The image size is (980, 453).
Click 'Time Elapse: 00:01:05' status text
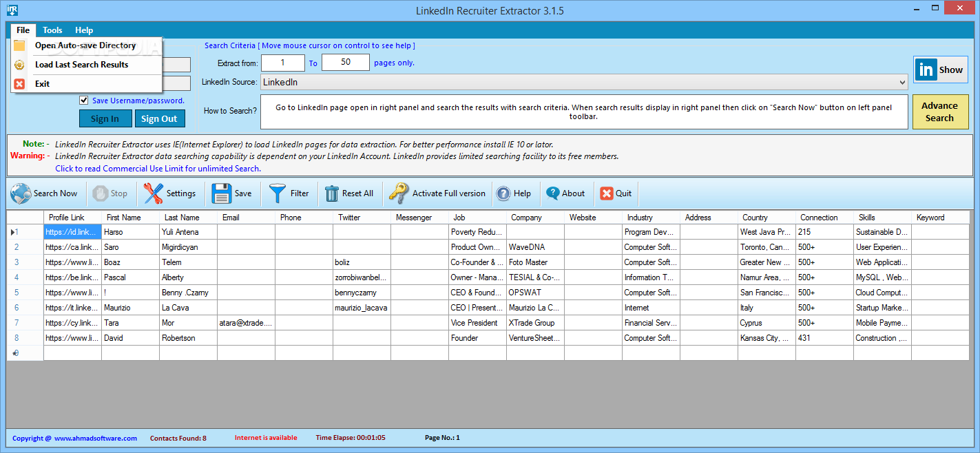pos(351,438)
